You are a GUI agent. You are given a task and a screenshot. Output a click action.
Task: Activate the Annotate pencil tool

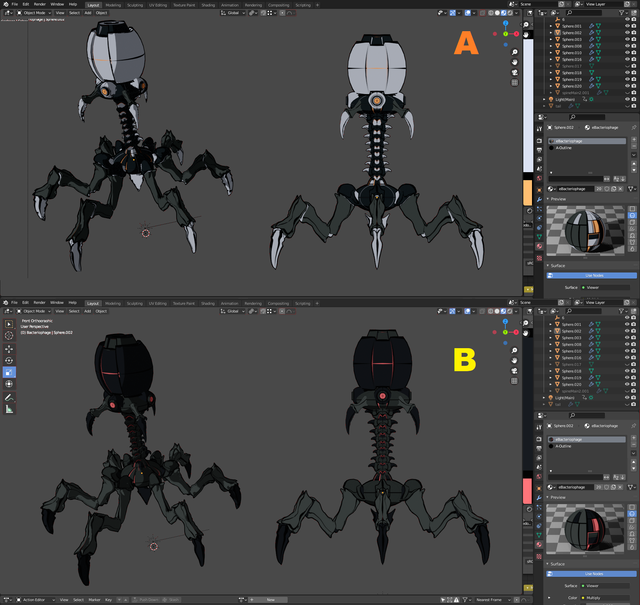tap(9, 397)
